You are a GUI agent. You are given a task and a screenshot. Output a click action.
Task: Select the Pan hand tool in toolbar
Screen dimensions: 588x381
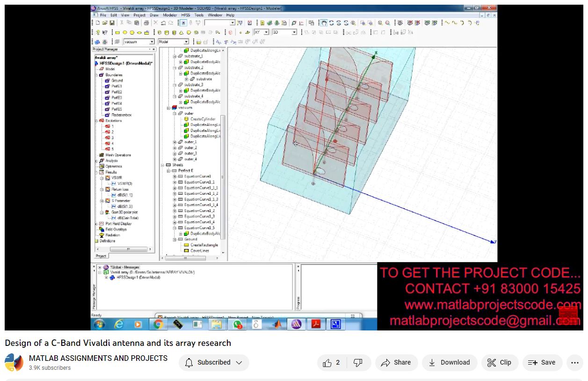[x=323, y=22]
